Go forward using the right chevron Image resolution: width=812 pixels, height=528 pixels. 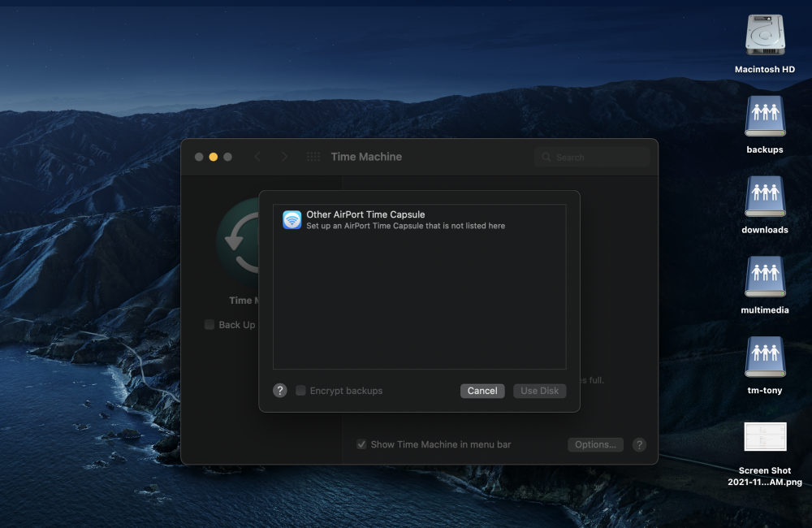tap(284, 157)
